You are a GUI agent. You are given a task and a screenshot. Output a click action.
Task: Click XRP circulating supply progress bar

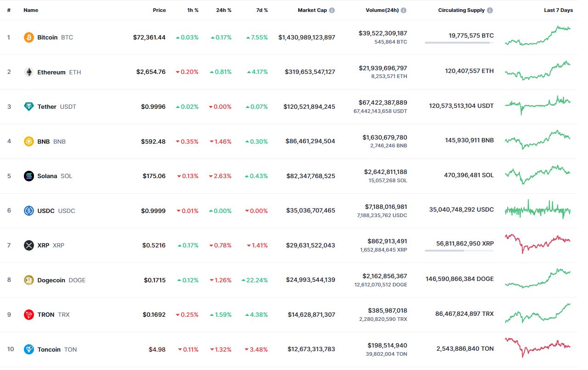tap(459, 251)
